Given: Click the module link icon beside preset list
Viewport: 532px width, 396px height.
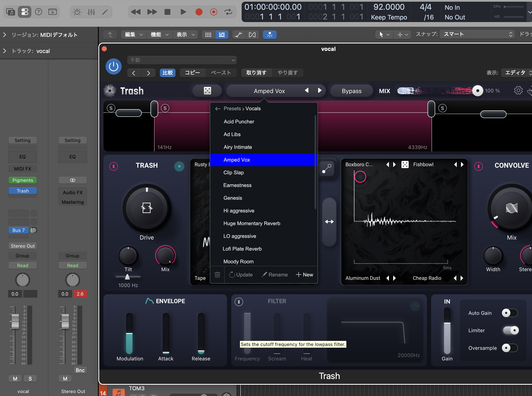Looking at the screenshot, I should click(x=327, y=168).
